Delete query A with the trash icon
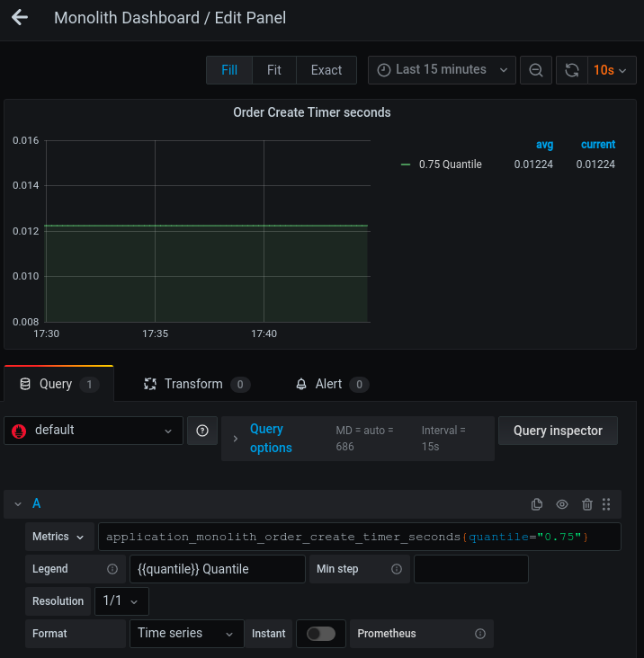644x658 pixels. [x=587, y=504]
